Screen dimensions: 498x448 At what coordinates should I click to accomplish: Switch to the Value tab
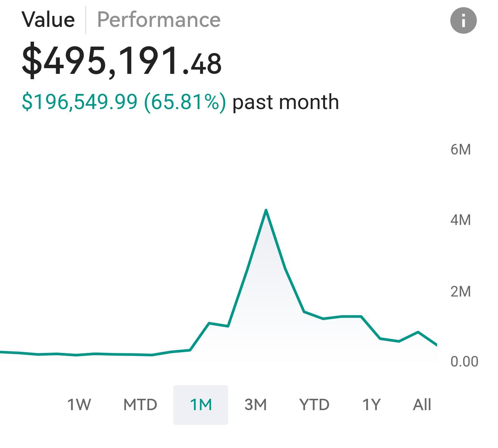click(48, 20)
